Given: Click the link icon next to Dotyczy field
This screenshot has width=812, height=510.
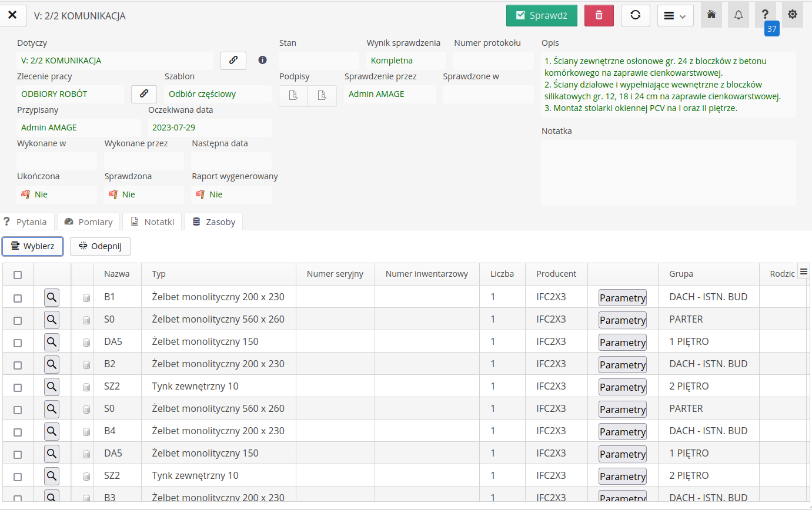Looking at the screenshot, I should click(233, 60).
